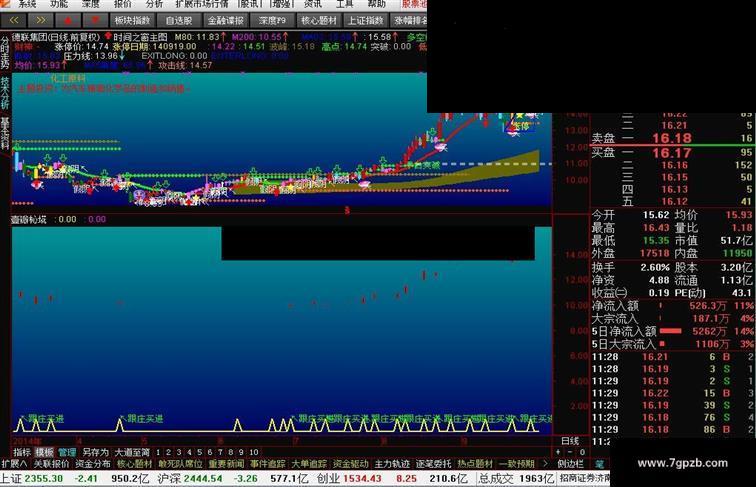Select the 大道至简 template

[132, 452]
